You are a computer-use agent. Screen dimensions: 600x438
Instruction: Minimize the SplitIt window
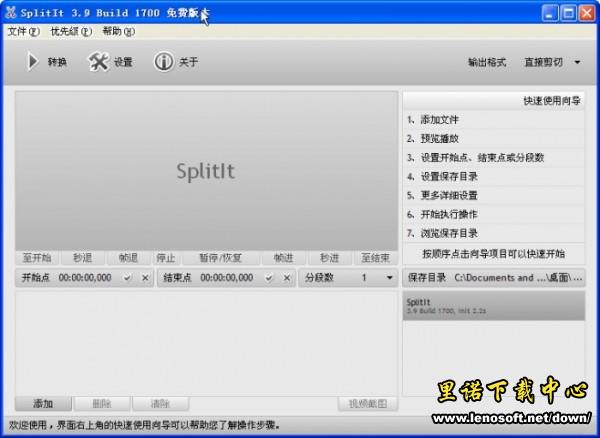550,13
